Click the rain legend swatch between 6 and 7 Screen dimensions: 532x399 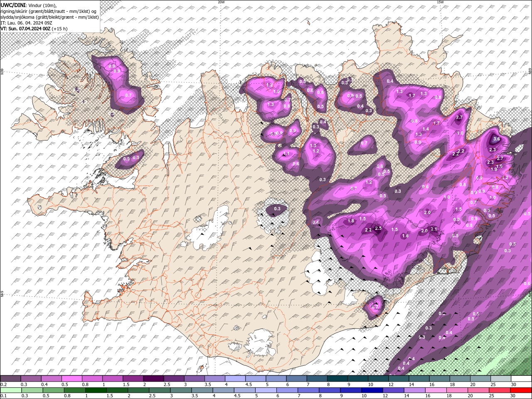287,390
